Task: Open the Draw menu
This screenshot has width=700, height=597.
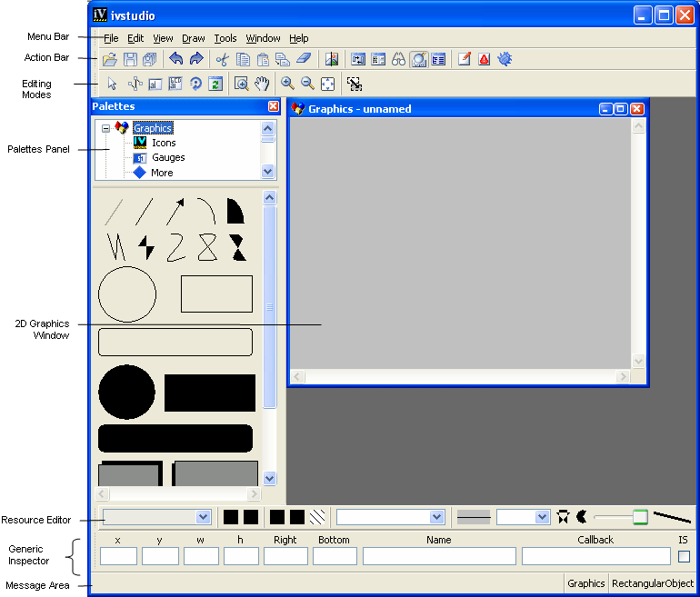Action: point(193,38)
